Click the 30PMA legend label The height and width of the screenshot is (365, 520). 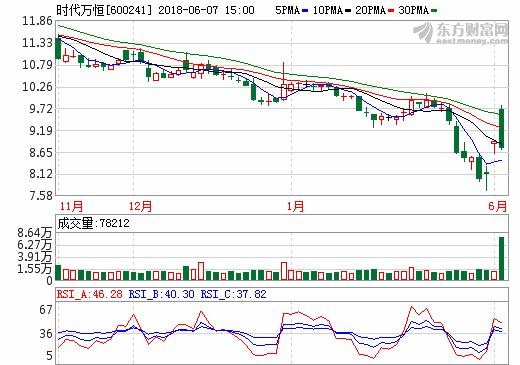coord(413,10)
